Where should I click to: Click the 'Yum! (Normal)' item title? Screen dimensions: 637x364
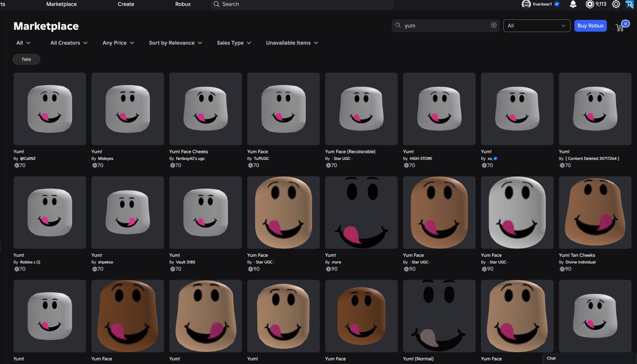pos(419,359)
